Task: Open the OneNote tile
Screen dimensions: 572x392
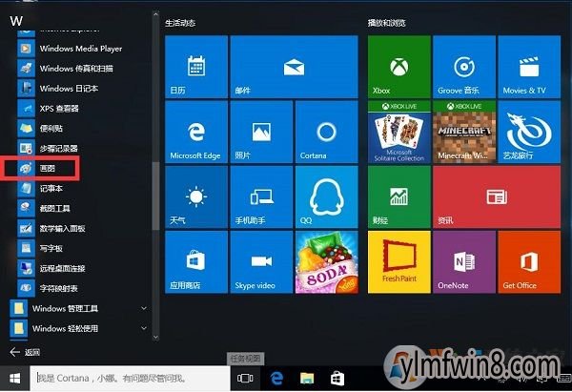Action: [x=464, y=262]
